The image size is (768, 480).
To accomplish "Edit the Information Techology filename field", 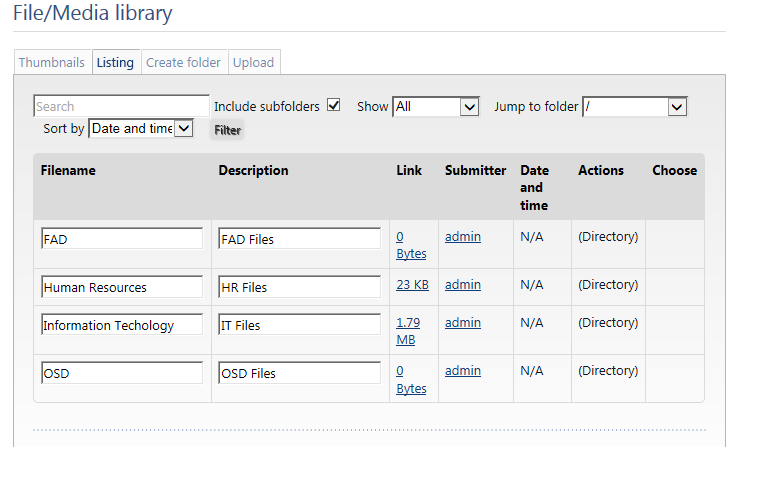I will (121, 325).
